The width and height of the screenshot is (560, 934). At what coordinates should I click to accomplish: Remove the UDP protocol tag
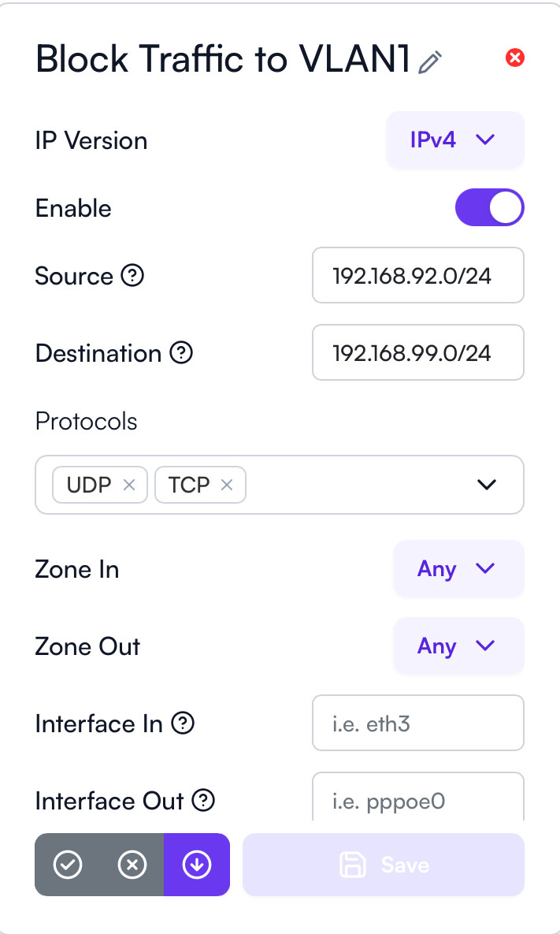tap(130, 485)
